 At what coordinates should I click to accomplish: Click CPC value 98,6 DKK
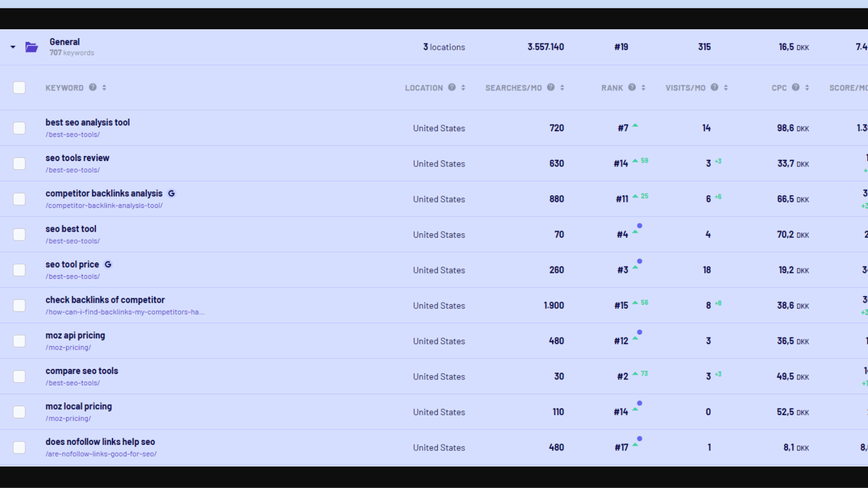(793, 128)
